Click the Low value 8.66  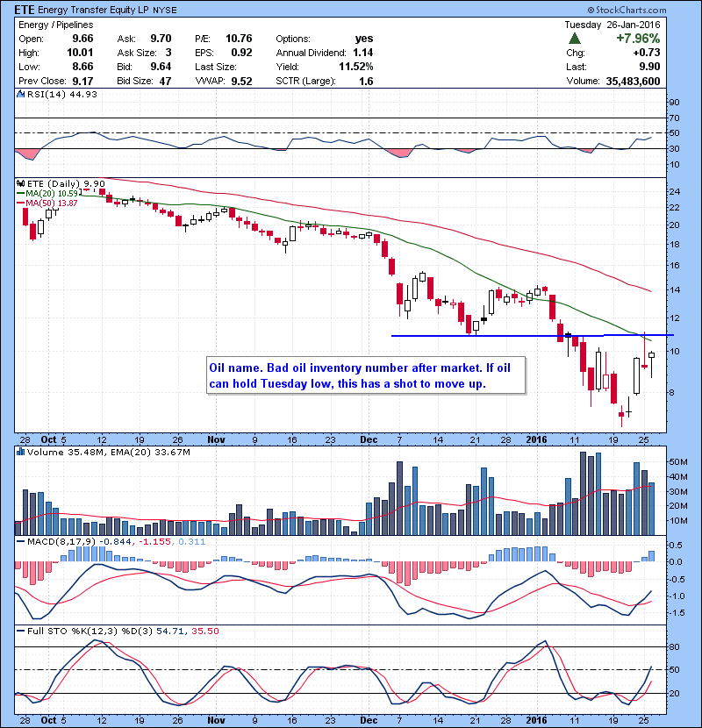82,67
